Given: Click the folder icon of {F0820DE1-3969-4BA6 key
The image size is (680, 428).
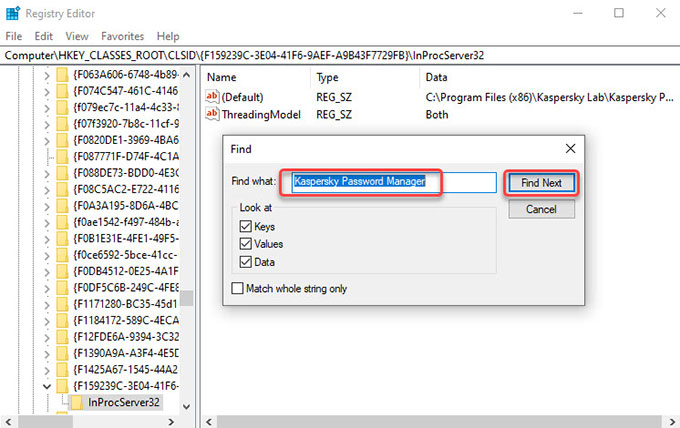Looking at the screenshot, I should (62, 140).
